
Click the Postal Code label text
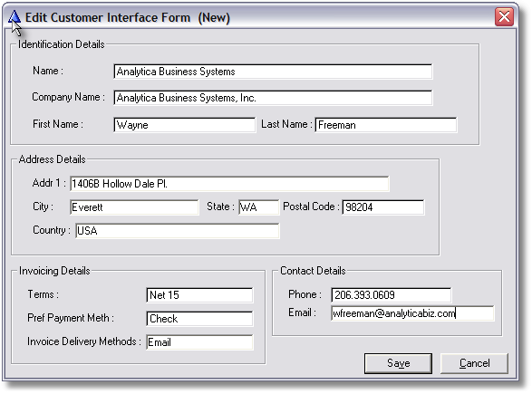pos(311,207)
